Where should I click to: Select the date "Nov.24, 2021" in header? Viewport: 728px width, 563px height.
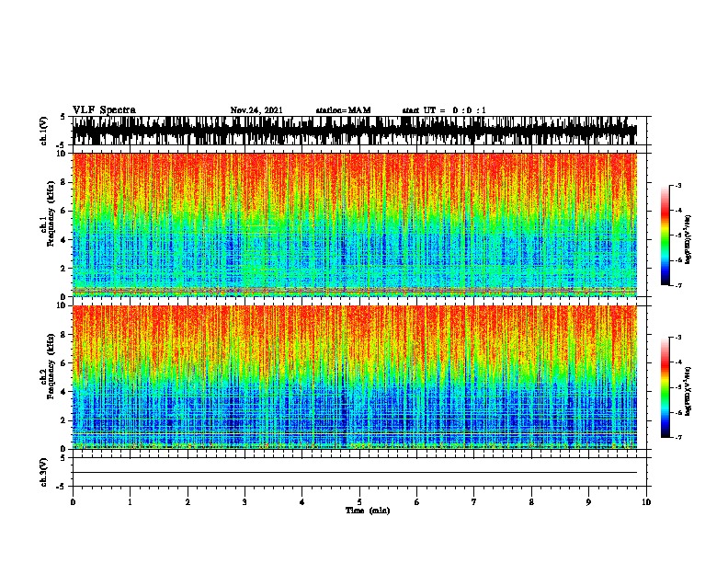256,110
